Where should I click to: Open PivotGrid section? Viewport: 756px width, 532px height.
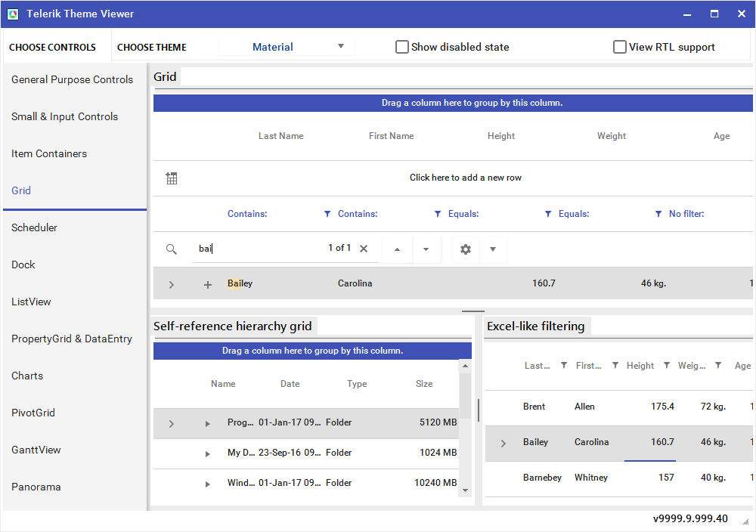coord(33,413)
